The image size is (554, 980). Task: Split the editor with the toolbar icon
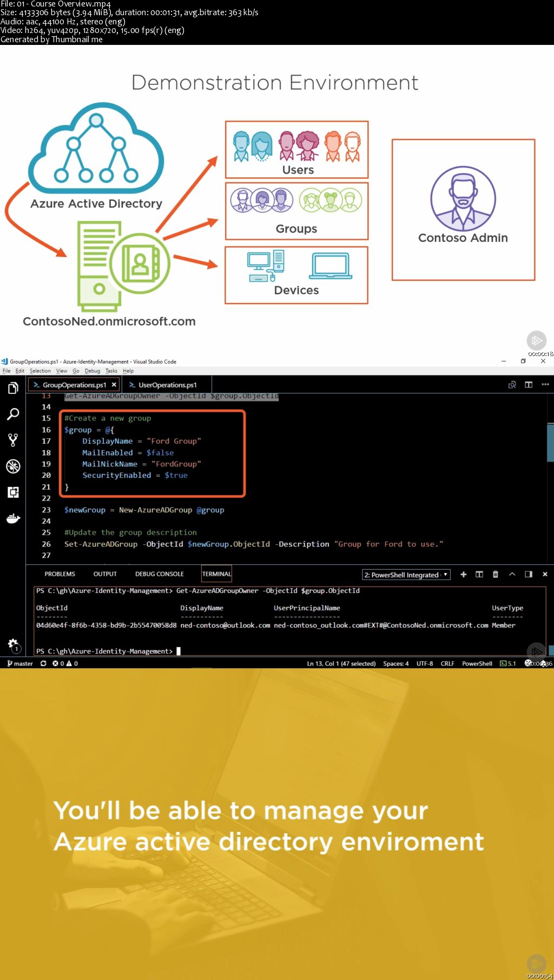[x=529, y=385]
